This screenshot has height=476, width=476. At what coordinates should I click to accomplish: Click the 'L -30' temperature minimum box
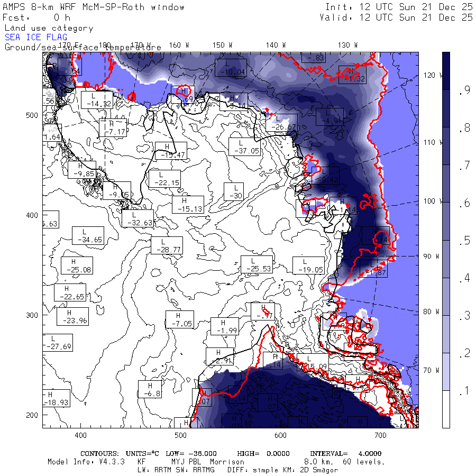pyautogui.click(x=234, y=191)
